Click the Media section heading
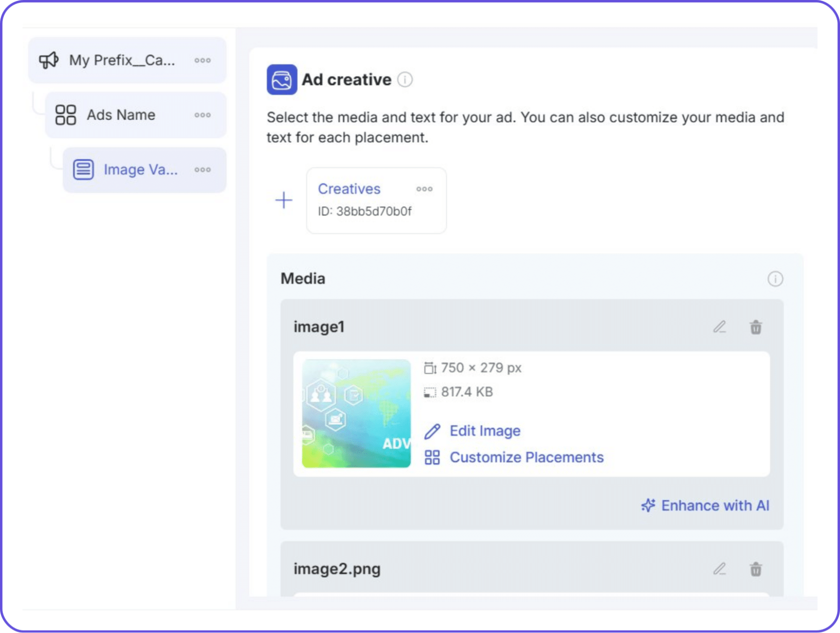This screenshot has height=633, width=840. pyautogui.click(x=303, y=279)
